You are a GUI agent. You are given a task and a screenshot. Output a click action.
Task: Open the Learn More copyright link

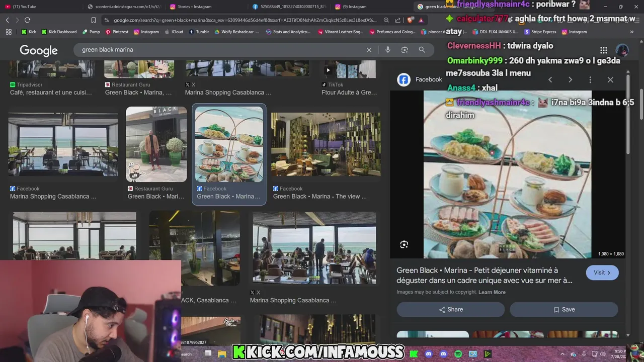tap(492, 292)
